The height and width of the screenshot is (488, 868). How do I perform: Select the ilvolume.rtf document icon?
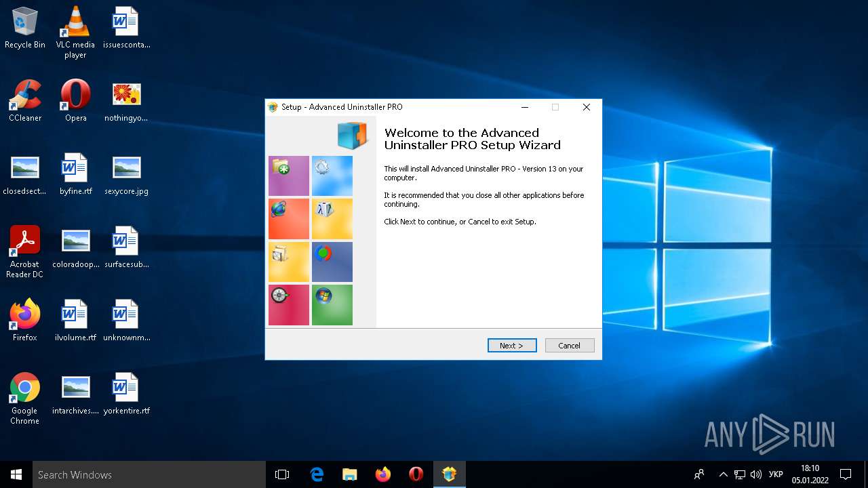tap(75, 321)
